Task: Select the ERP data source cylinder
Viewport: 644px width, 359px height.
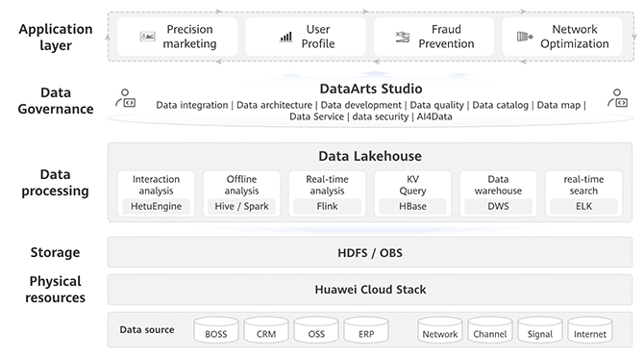Action: (x=366, y=330)
